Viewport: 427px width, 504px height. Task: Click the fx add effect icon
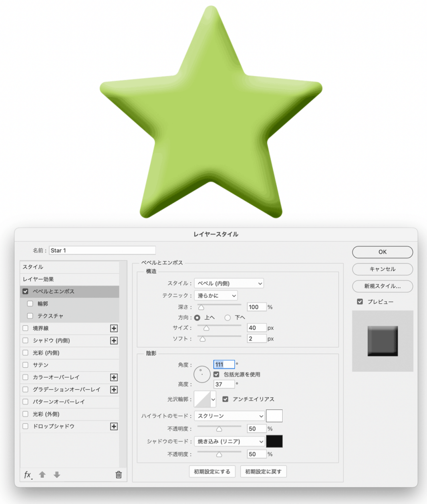tap(28, 475)
